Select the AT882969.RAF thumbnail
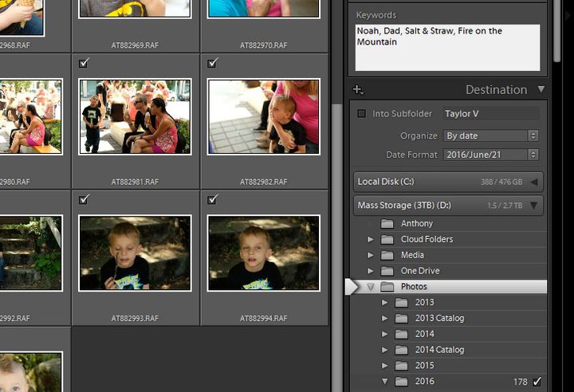The height and width of the screenshot is (392, 574). point(135,9)
